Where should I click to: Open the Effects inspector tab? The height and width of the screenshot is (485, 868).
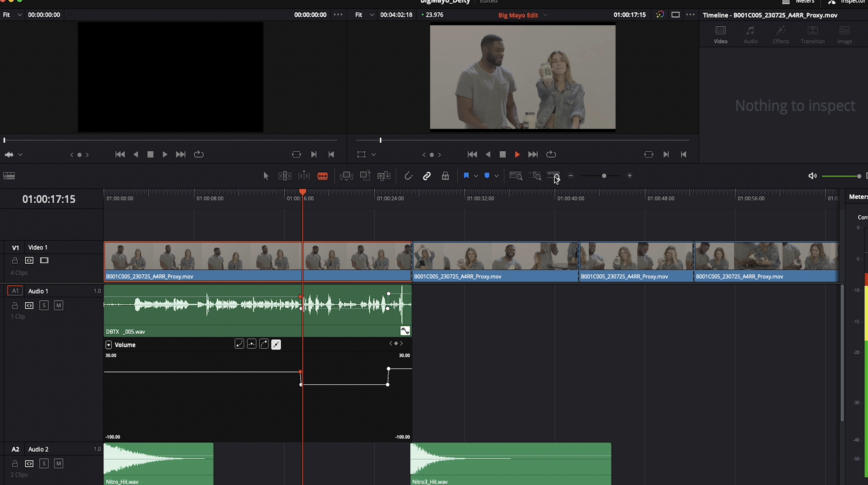click(781, 35)
